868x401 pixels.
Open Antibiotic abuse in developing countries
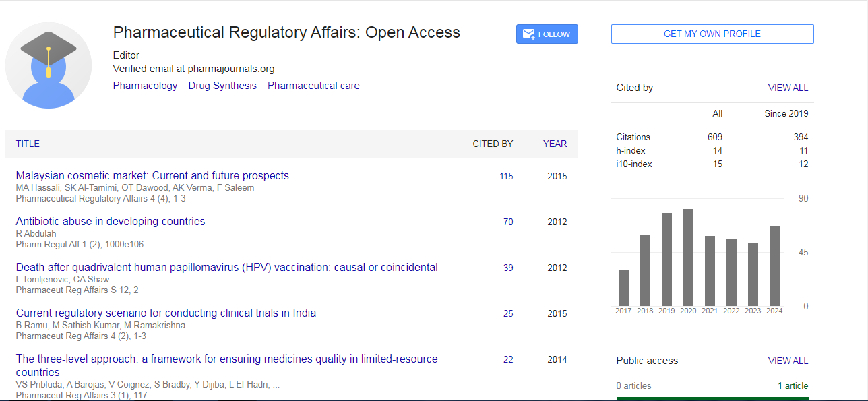point(111,221)
